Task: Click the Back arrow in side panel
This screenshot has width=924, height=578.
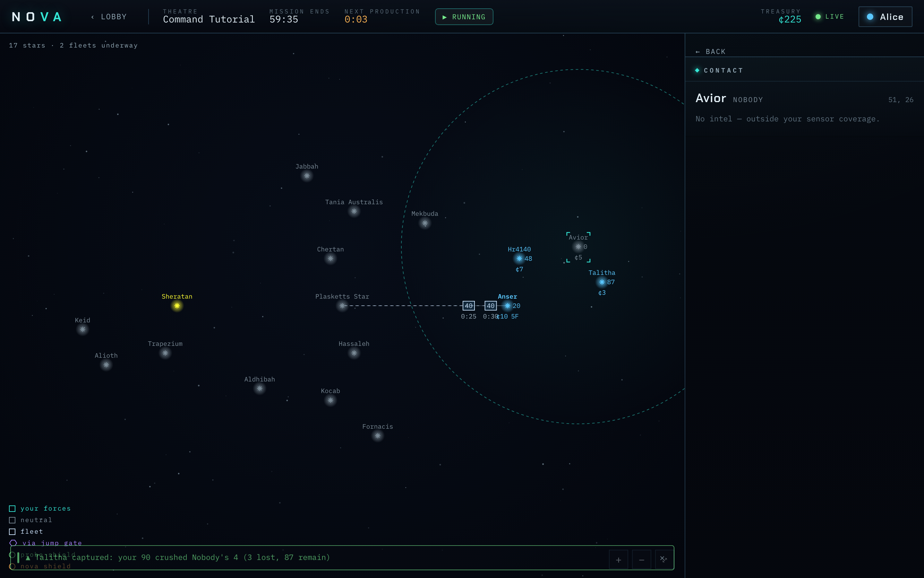Action: click(710, 52)
